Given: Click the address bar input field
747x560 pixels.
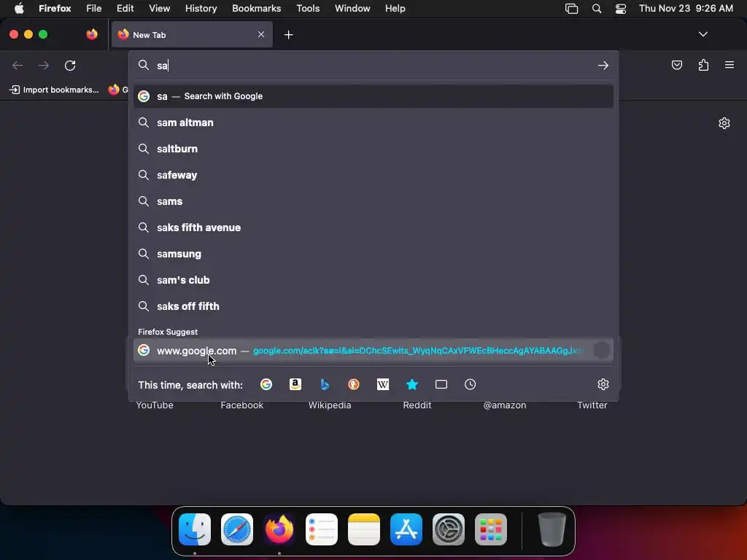Looking at the screenshot, I should [373, 65].
